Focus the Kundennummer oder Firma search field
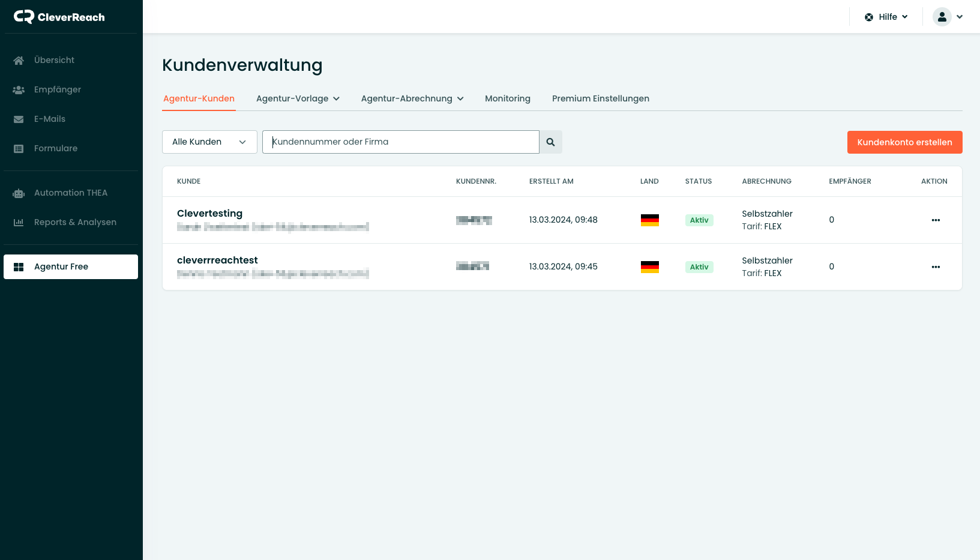This screenshot has height=560, width=980. point(400,142)
